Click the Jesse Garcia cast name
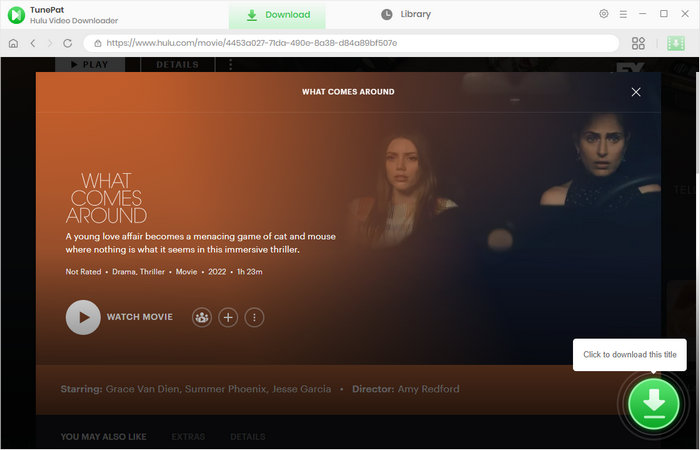700x450 pixels. [x=302, y=389]
